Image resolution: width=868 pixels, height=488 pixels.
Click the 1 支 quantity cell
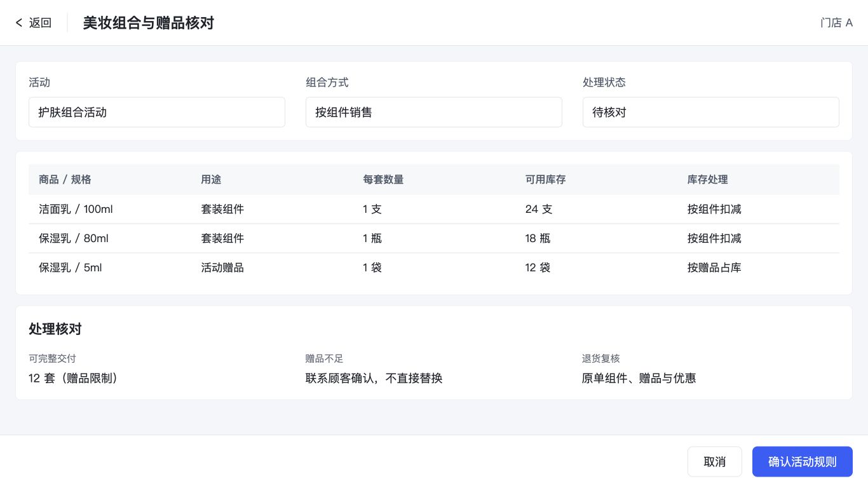[372, 209]
